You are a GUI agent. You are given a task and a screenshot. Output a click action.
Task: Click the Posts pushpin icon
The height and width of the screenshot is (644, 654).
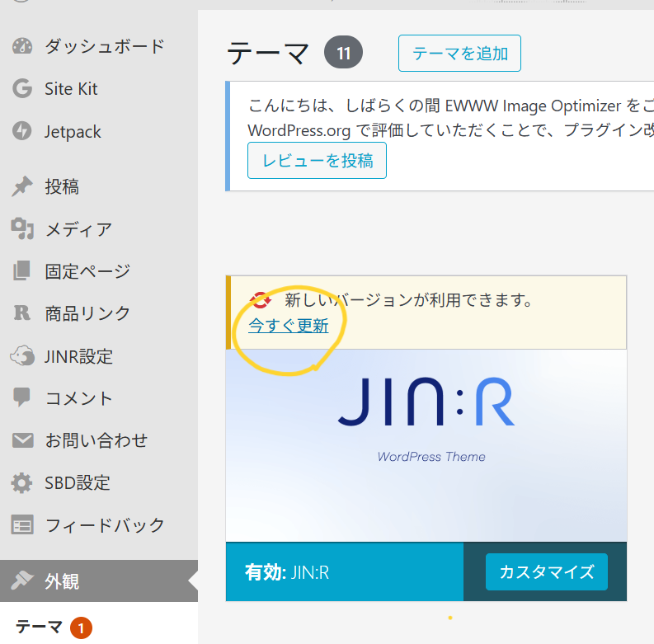[22, 186]
